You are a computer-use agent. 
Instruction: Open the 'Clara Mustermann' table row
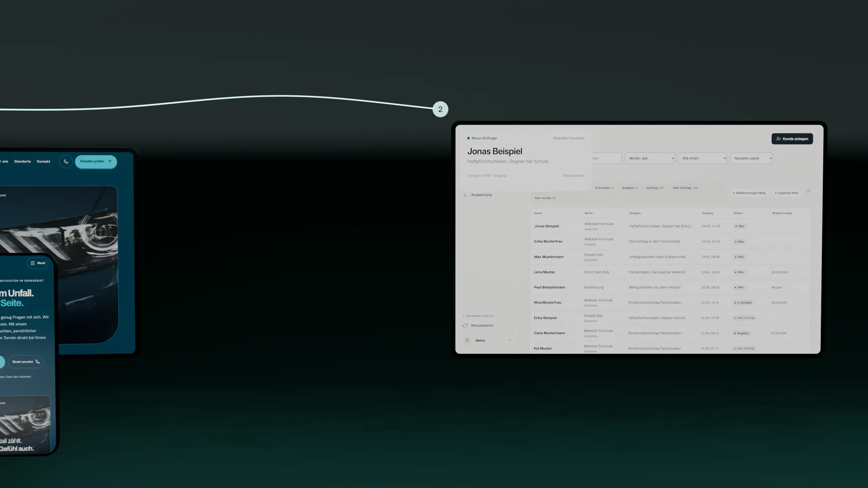coord(671,333)
